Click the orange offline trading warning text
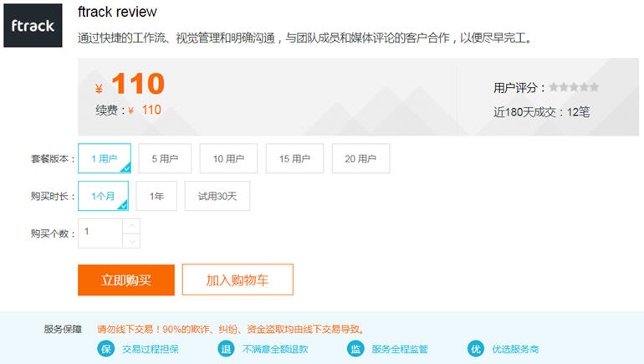The height and width of the screenshot is (364, 644). pyautogui.click(x=231, y=329)
